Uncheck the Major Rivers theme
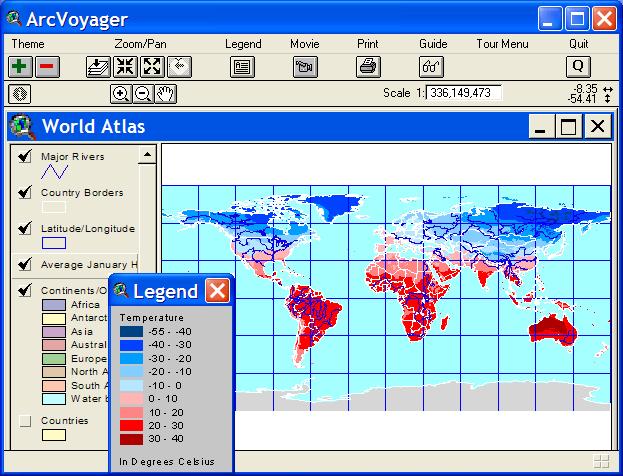The height and width of the screenshot is (476, 623). coord(25,156)
